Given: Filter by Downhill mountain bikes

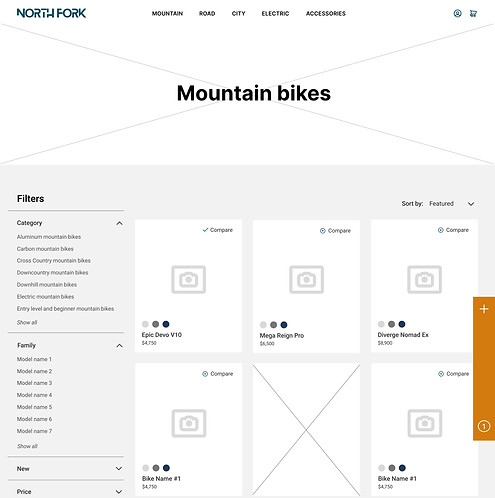Looking at the screenshot, I should coord(47,284).
